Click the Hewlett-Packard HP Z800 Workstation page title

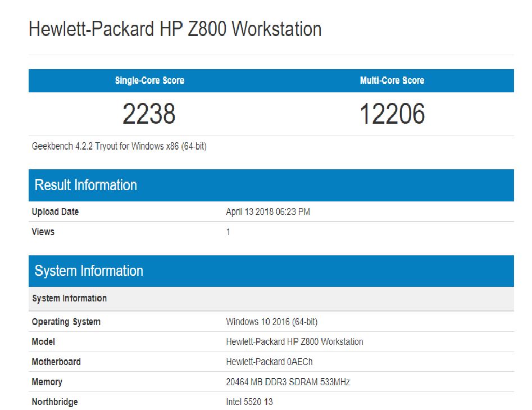(x=175, y=29)
